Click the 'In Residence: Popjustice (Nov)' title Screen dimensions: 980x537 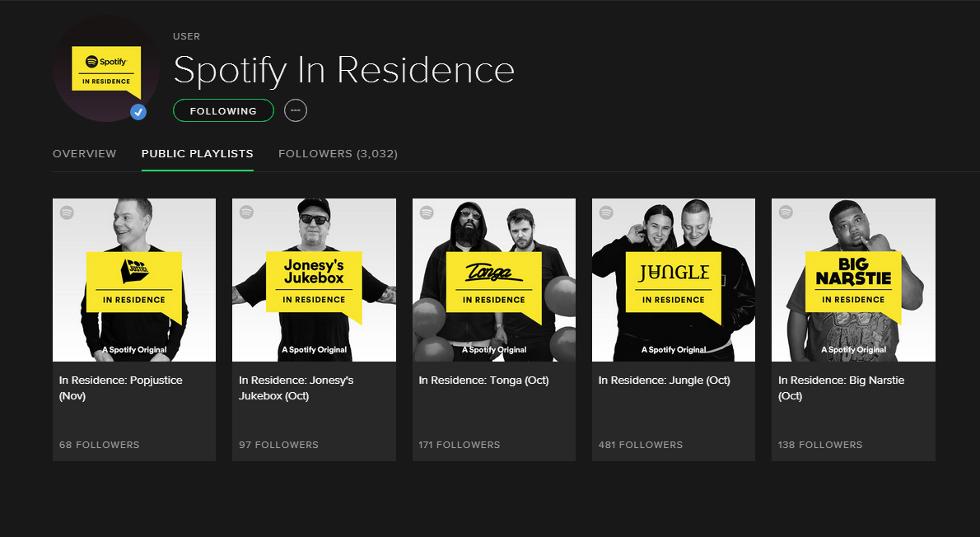(121, 388)
